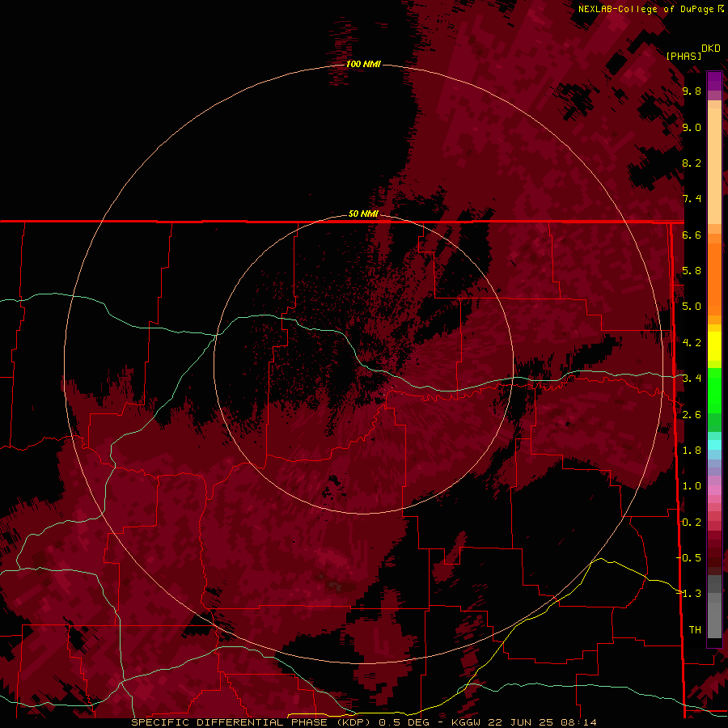The height and width of the screenshot is (728, 728).
Task: Click the 2.6 scale value
Action: (x=692, y=415)
